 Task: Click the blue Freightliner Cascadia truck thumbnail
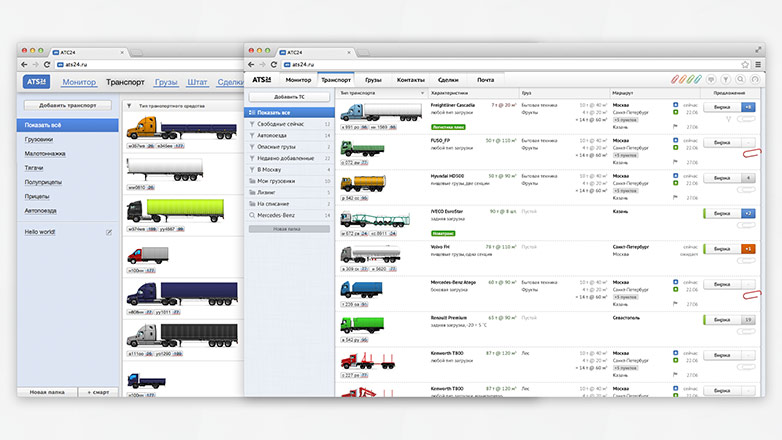pyautogui.click(x=381, y=113)
